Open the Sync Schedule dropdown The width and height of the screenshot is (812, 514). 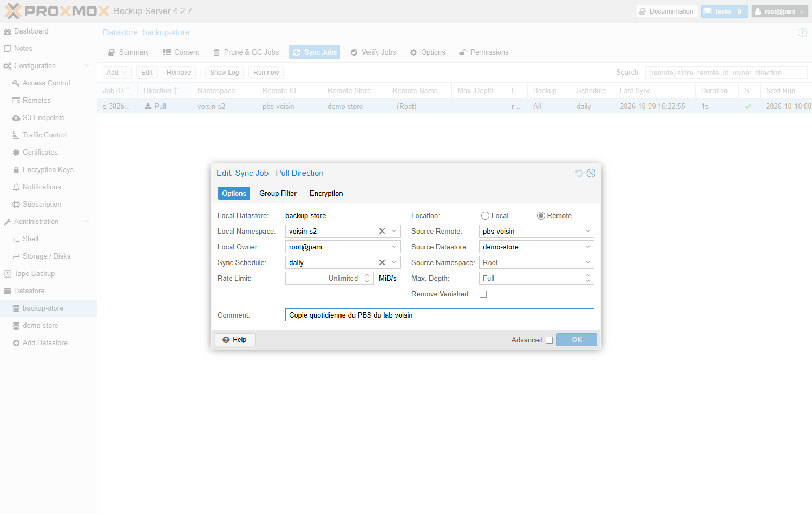pos(394,262)
